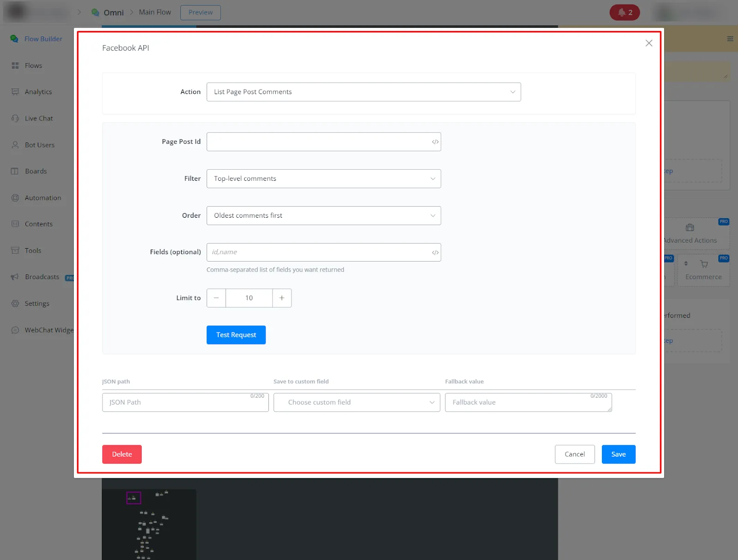Image resolution: width=738 pixels, height=560 pixels.
Task: Click the Preview button
Action: pos(201,12)
